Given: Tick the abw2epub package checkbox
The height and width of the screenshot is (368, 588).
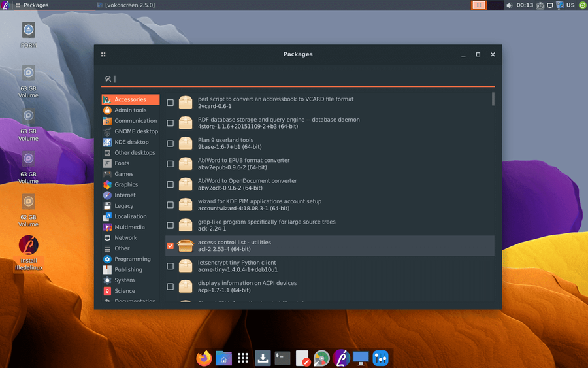Looking at the screenshot, I should pos(171,164).
